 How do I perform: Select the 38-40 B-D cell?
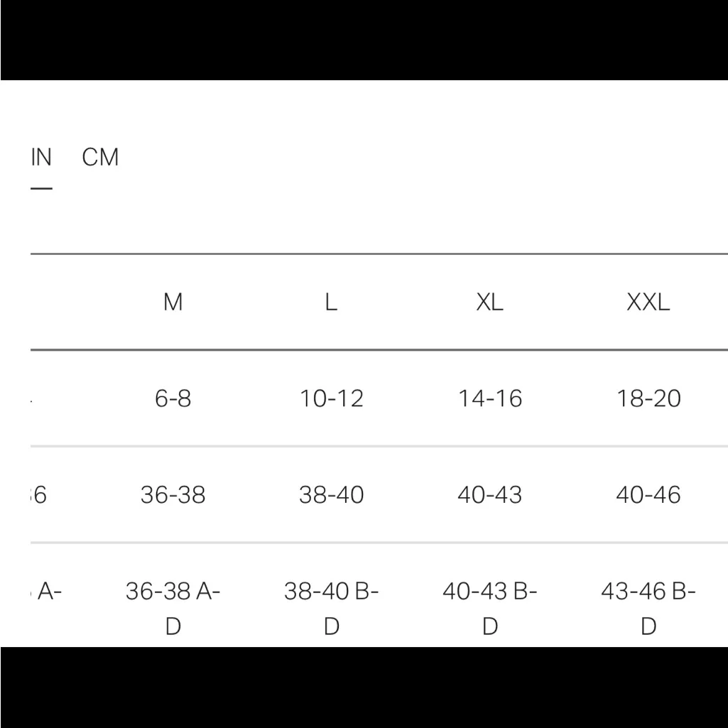pos(331,608)
